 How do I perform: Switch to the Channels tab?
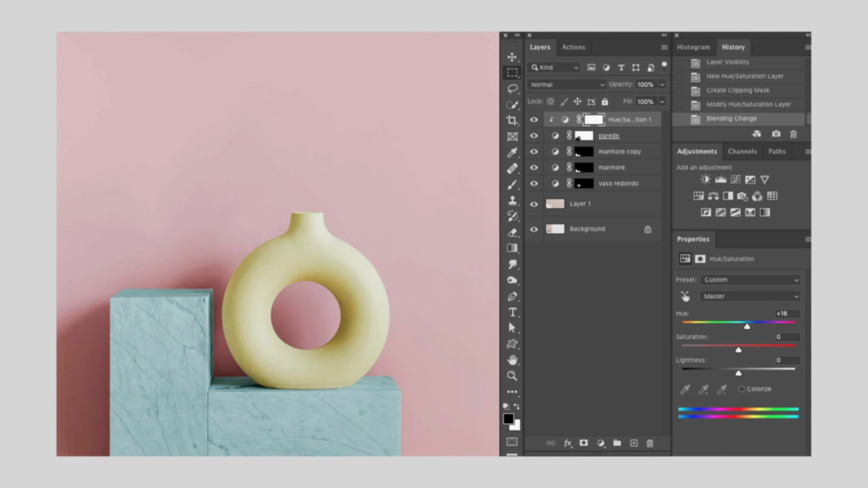click(x=742, y=151)
